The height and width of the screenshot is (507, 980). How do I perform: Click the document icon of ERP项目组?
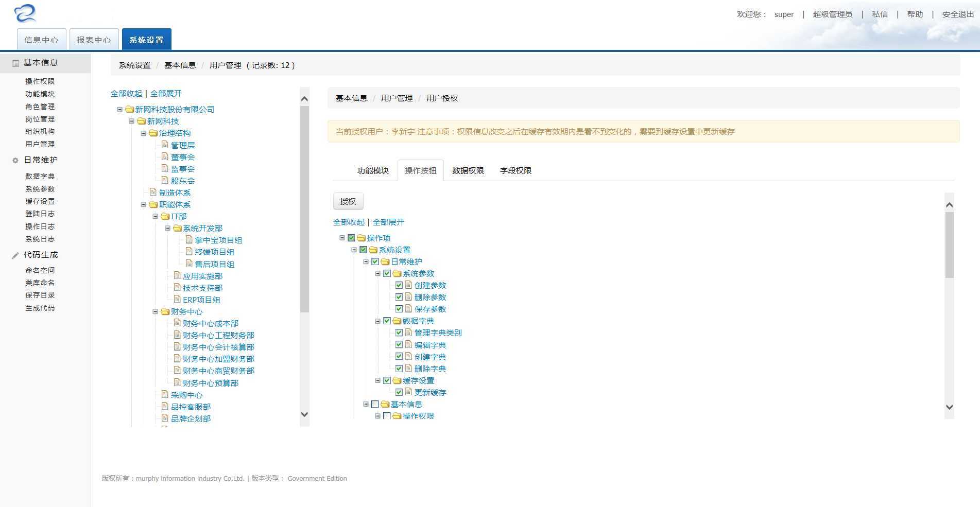click(177, 299)
